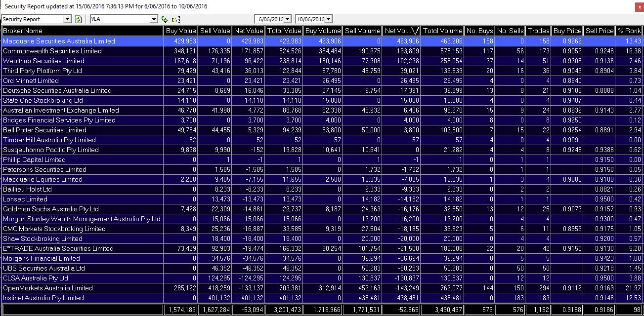644x316 pixels.
Task: Open the Security Report type dropdown
Action: pos(68,19)
